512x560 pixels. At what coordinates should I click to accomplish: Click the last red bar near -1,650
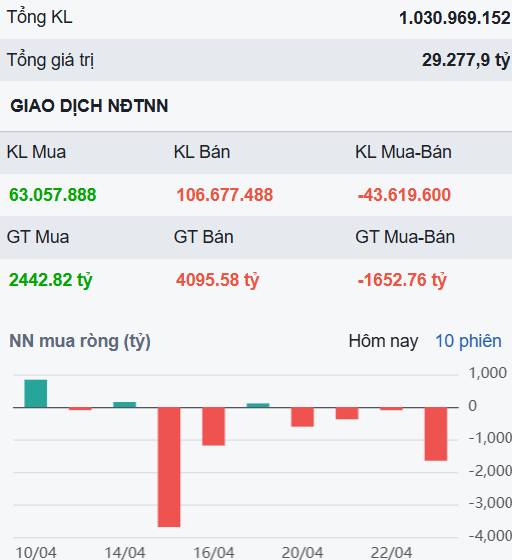pyautogui.click(x=436, y=434)
